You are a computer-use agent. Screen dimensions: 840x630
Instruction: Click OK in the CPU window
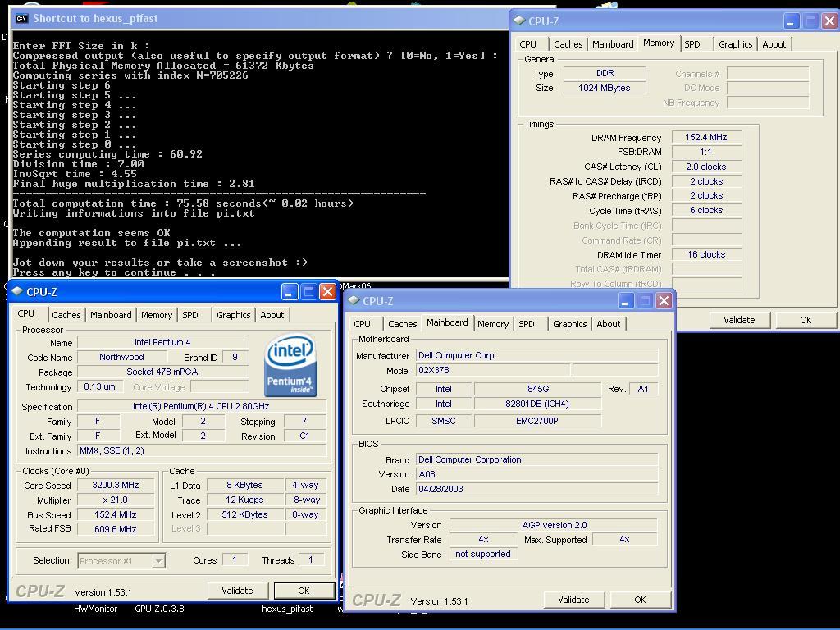click(x=304, y=591)
